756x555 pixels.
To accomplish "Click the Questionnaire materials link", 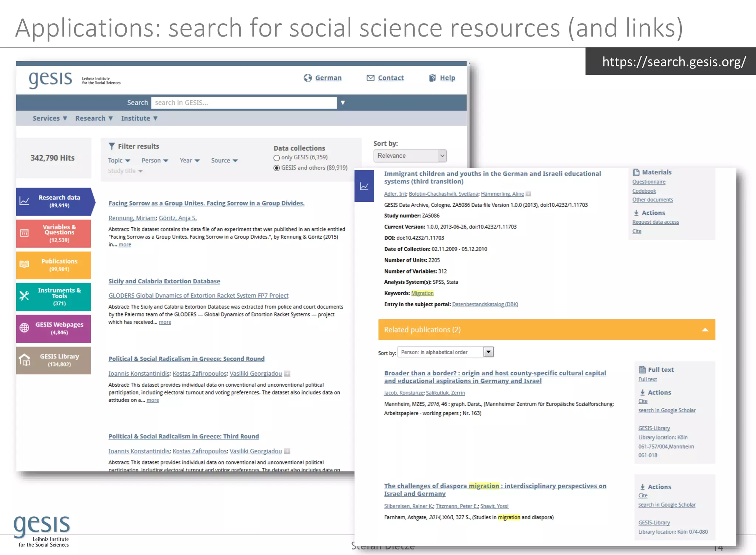I will 649,182.
